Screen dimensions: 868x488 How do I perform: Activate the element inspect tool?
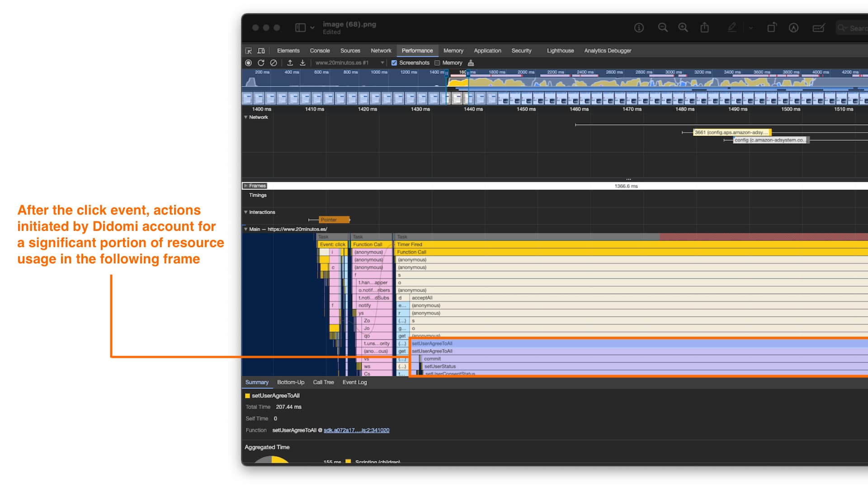(x=248, y=50)
